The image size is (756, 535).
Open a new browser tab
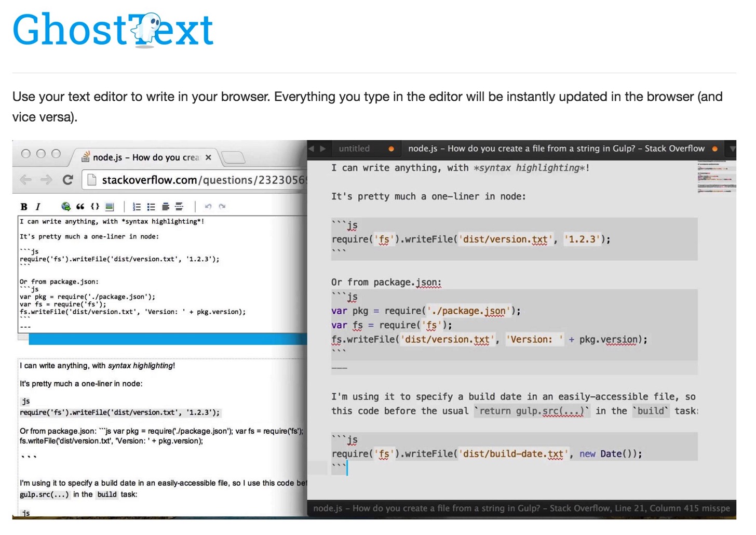(233, 157)
